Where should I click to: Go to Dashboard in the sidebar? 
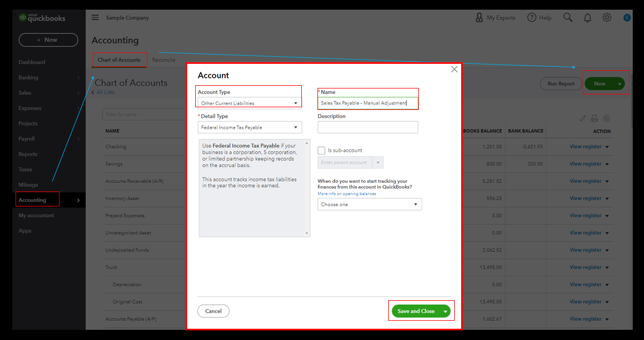32,62
